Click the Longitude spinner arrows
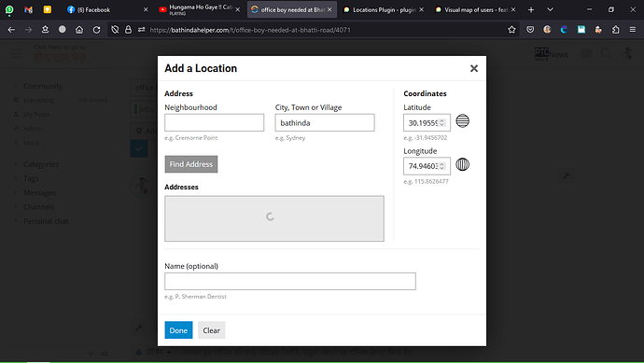The image size is (644, 363). (x=441, y=166)
